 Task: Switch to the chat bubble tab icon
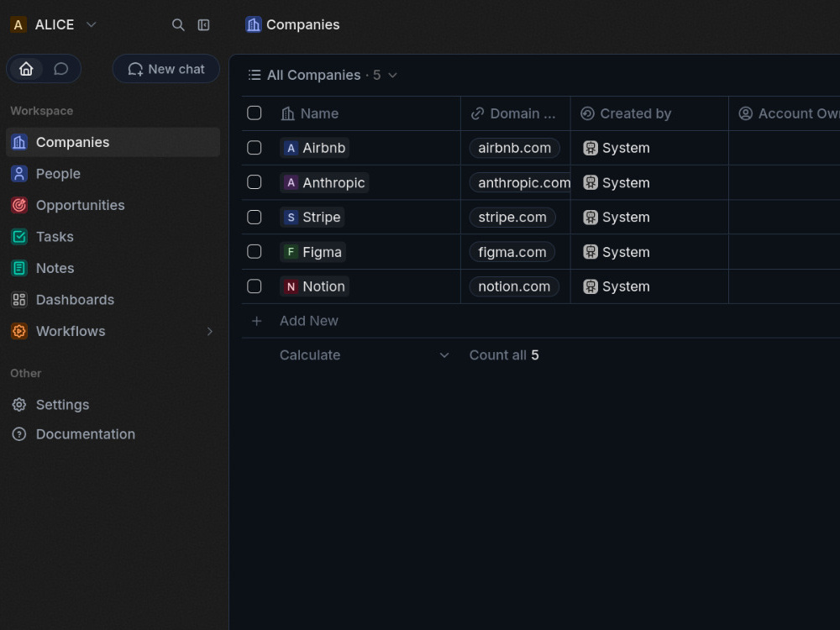click(x=61, y=69)
